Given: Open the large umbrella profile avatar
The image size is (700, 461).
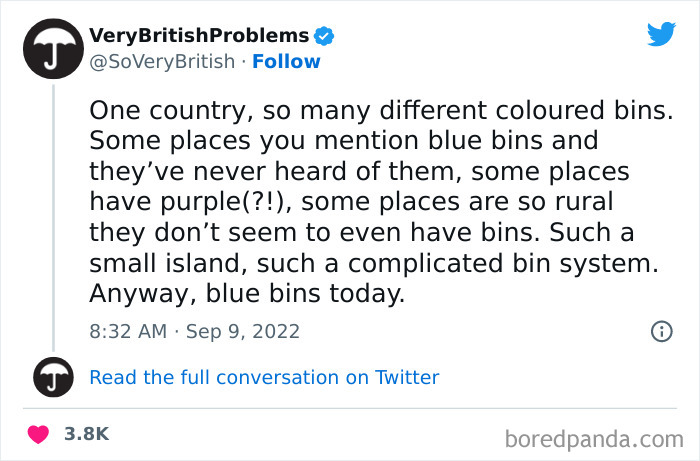Looking at the screenshot, I should (x=54, y=49).
